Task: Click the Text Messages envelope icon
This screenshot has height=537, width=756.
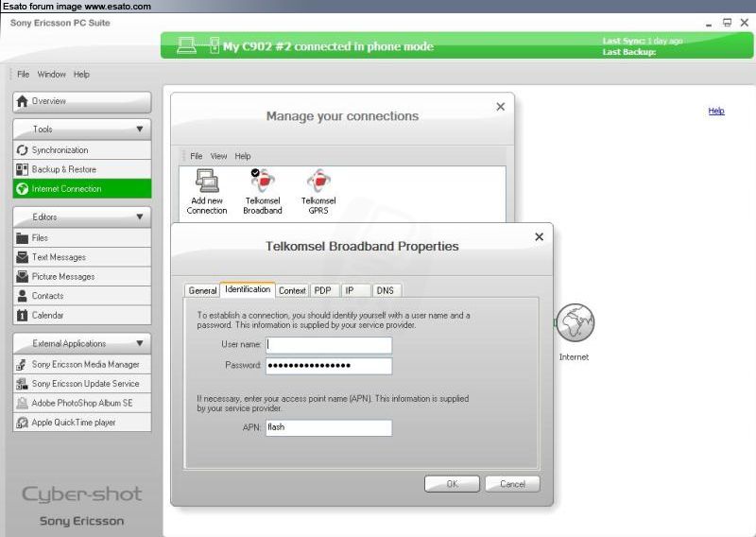Action: (22, 257)
